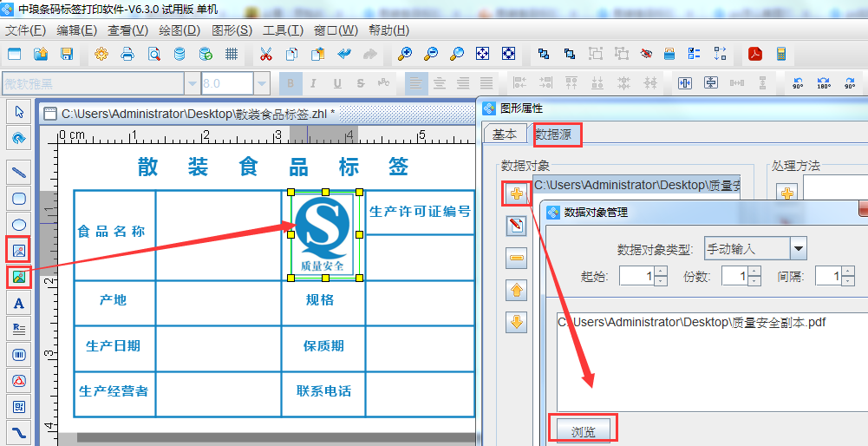
Task: Select the ellipse drawing tool
Action: coord(18,225)
